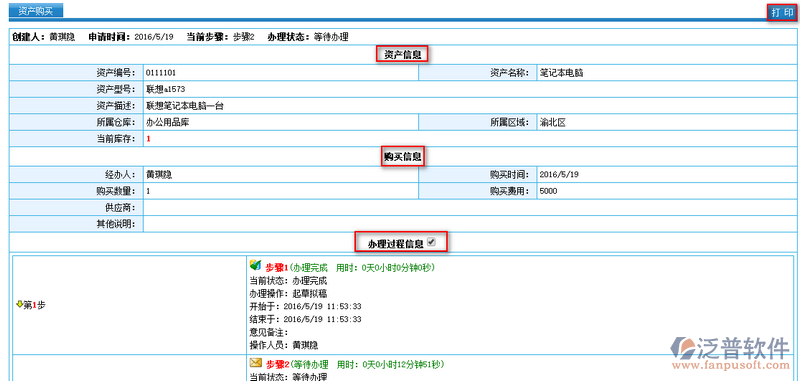The height and width of the screenshot is (381, 800).
Task: Click the 办理过程信息 section title
Action: [396, 244]
